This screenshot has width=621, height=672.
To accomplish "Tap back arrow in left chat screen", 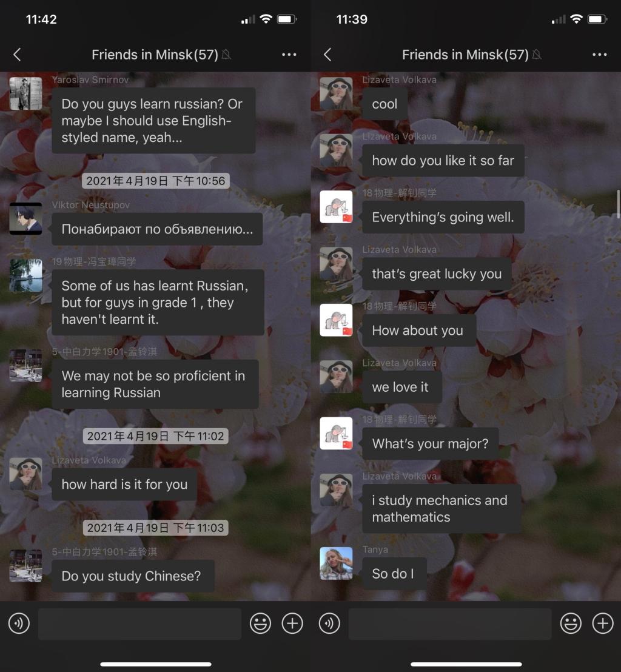I will [x=17, y=55].
